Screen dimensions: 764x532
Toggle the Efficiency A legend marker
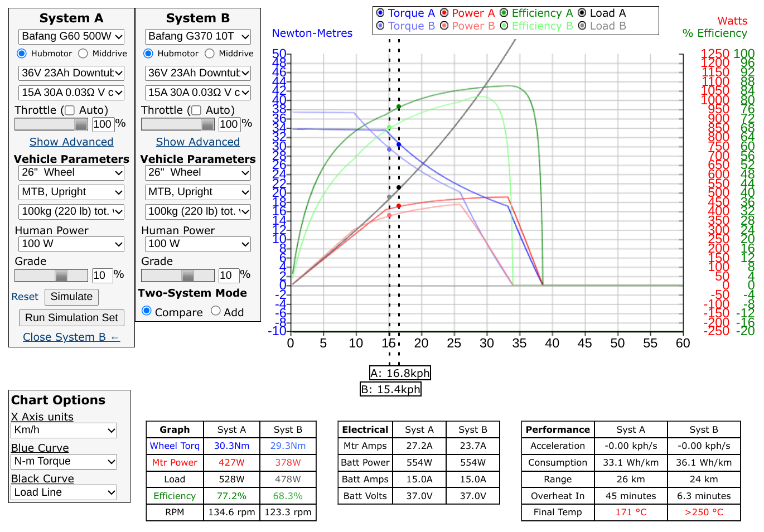point(504,13)
